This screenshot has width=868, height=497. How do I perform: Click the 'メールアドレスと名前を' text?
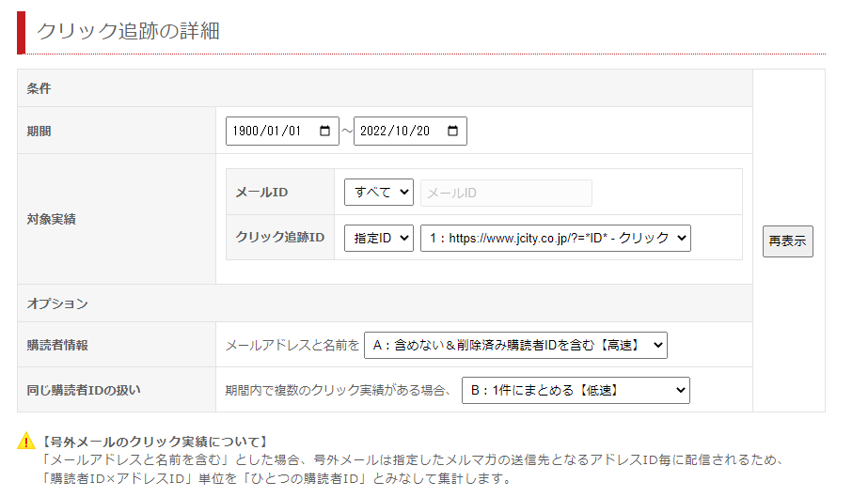pyautogui.click(x=292, y=346)
